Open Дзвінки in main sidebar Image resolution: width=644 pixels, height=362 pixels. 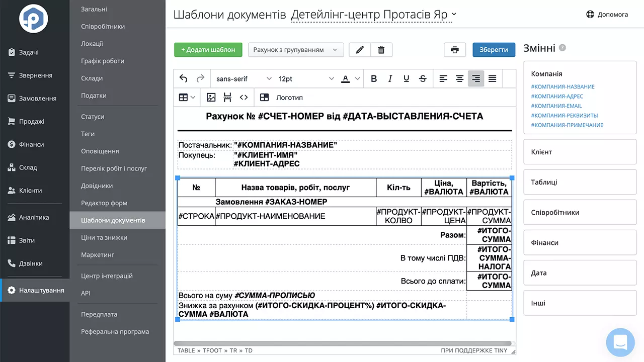35,263
